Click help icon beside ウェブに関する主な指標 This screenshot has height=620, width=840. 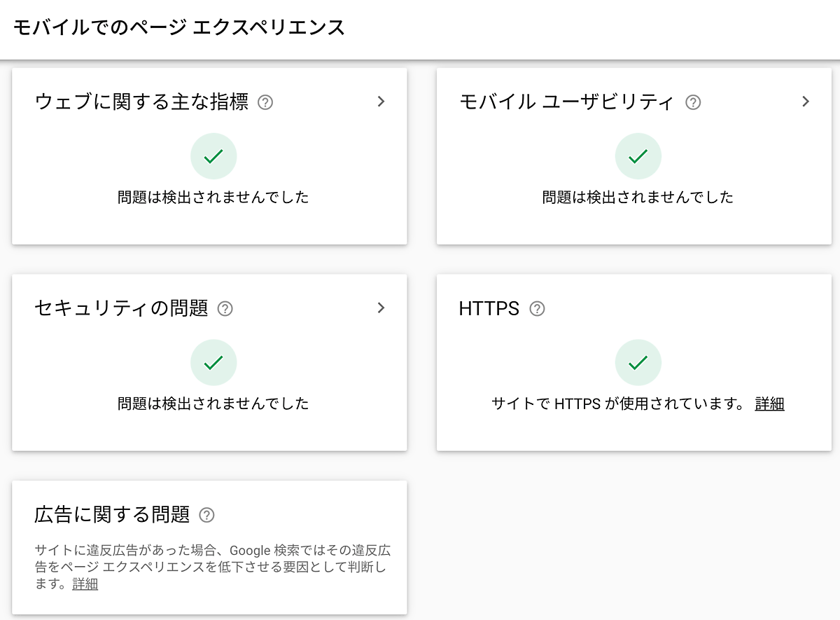pos(265,102)
